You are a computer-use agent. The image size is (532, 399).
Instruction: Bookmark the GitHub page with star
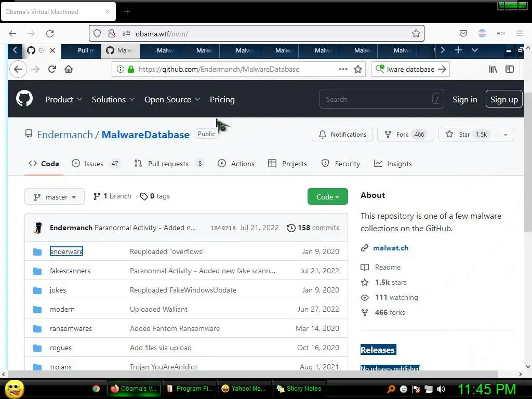tap(357, 69)
